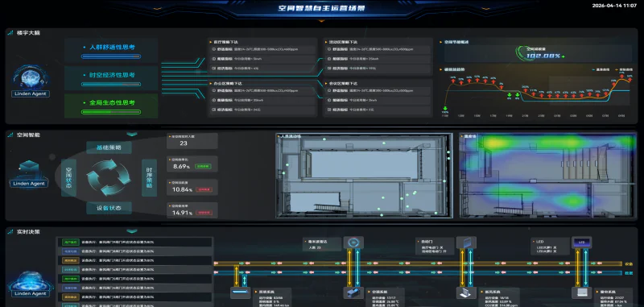
Task: Click the date time 2026-04-14 11:07
Action: point(614,6)
